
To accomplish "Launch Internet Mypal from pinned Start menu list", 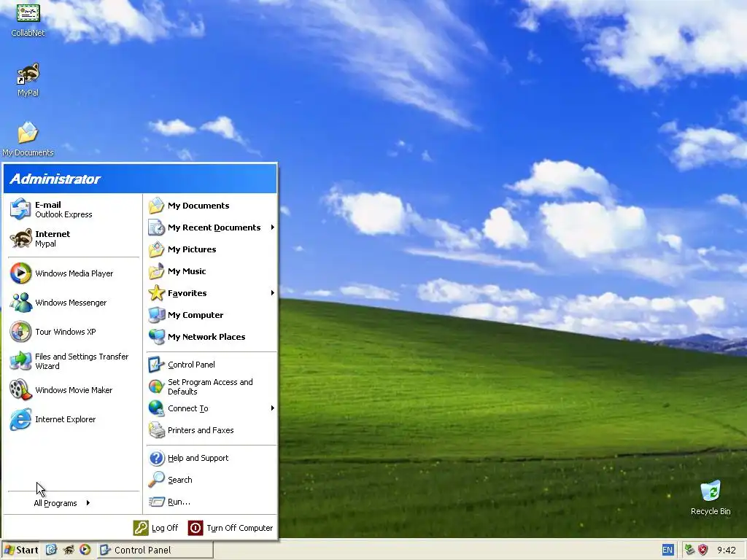I will coord(74,238).
